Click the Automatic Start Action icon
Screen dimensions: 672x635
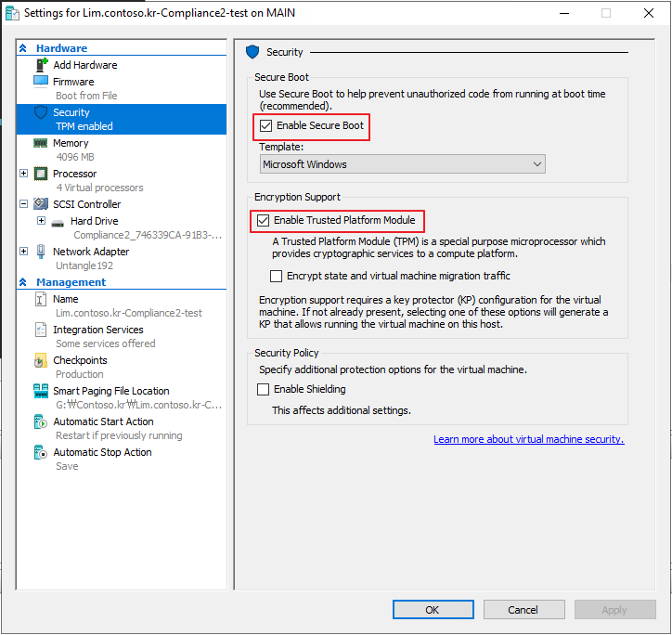click(x=40, y=421)
